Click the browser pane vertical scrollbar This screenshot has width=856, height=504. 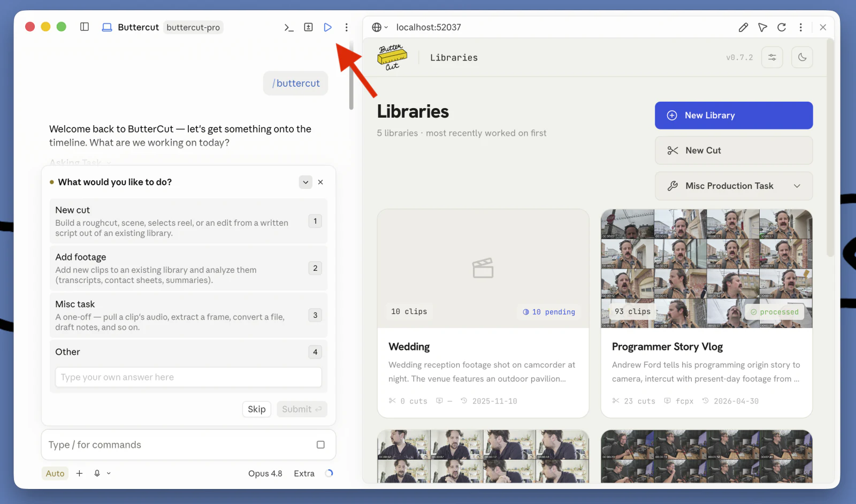point(830,147)
